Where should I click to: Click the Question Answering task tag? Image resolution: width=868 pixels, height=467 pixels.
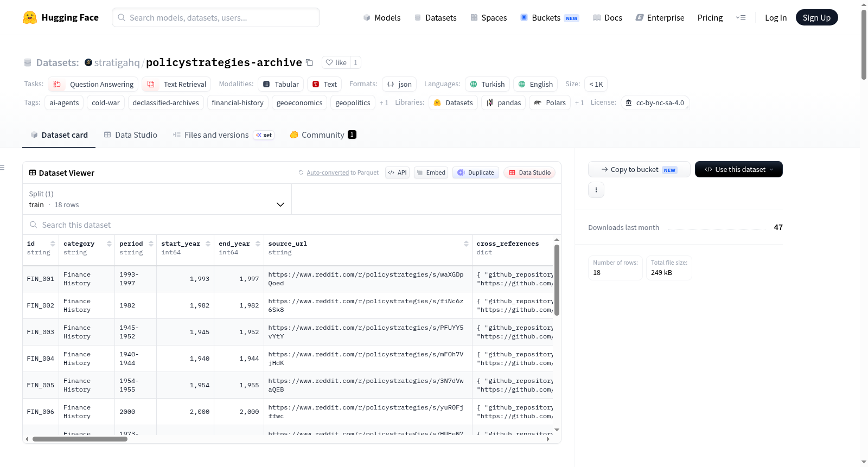[x=93, y=84]
